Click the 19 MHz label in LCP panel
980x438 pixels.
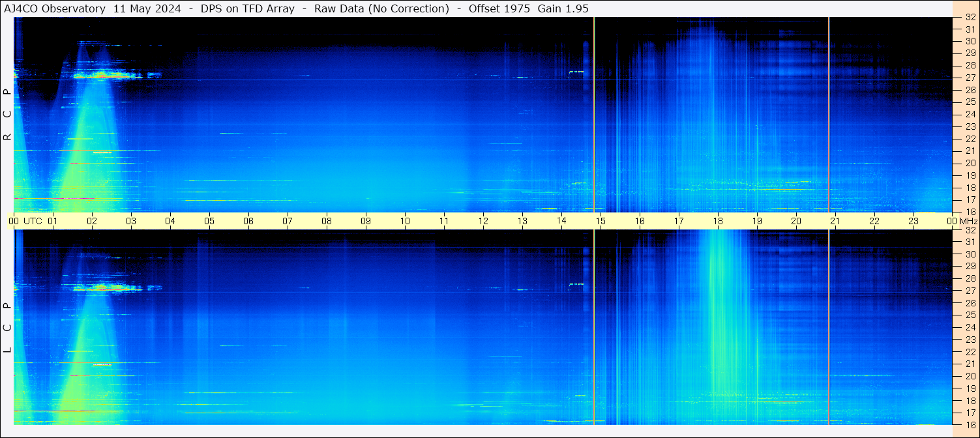tap(970, 388)
